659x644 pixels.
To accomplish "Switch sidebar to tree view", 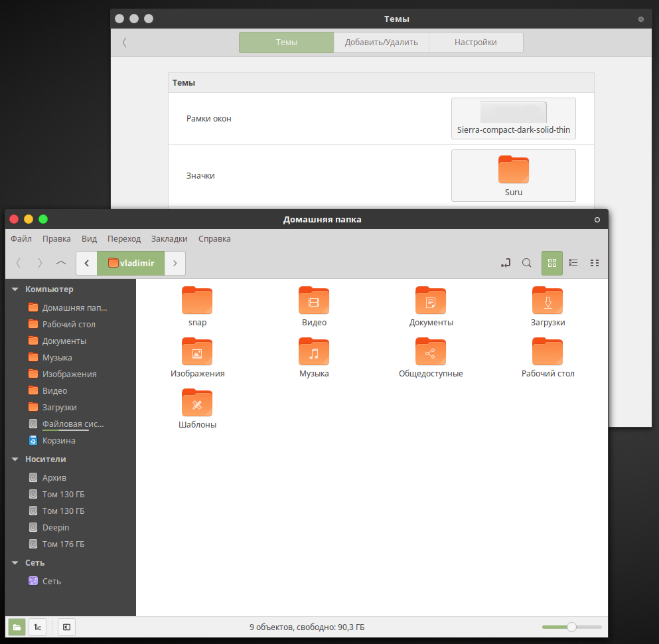I will (x=38, y=627).
